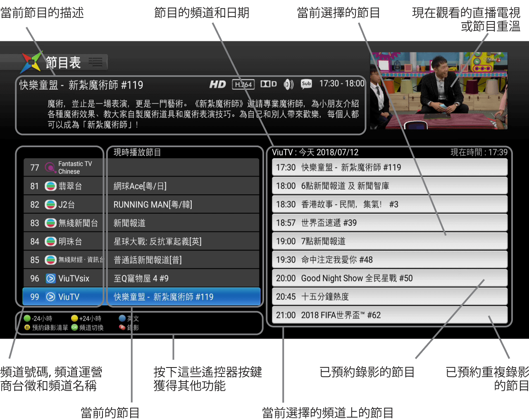Image resolution: width=529 pixels, height=420 pixels.
Task: Click the speaker audio track icon
Action: click(x=288, y=84)
